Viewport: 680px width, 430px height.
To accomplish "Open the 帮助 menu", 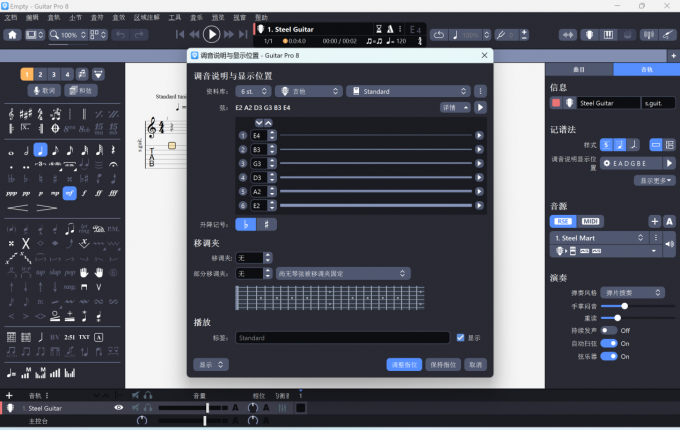I will [262, 17].
